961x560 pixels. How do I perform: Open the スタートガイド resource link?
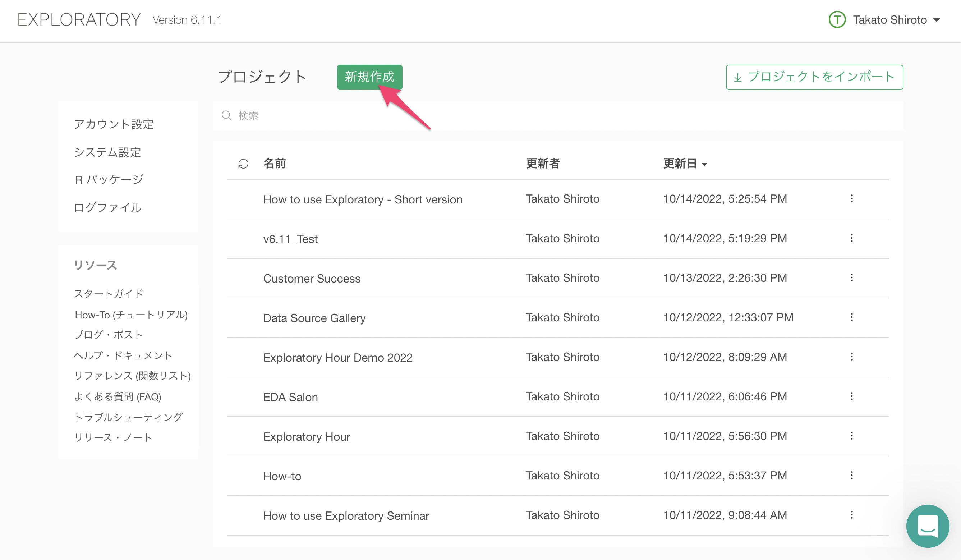[108, 293]
